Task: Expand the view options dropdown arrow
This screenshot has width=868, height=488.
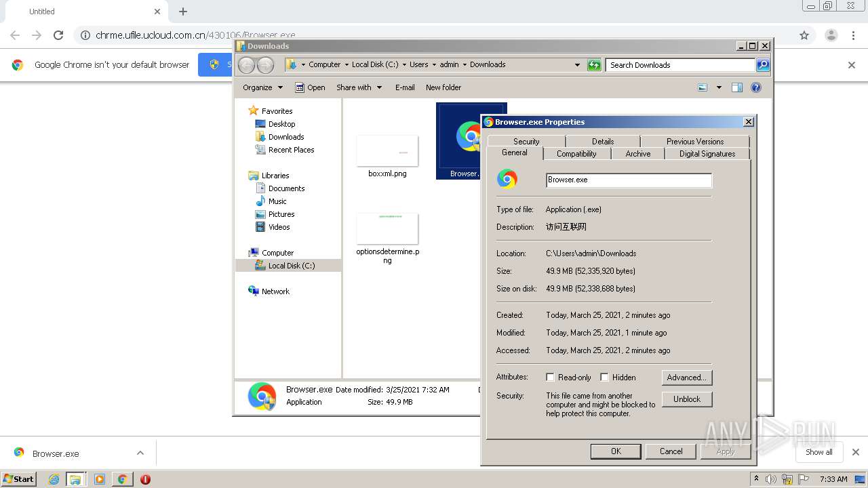Action: [x=719, y=87]
